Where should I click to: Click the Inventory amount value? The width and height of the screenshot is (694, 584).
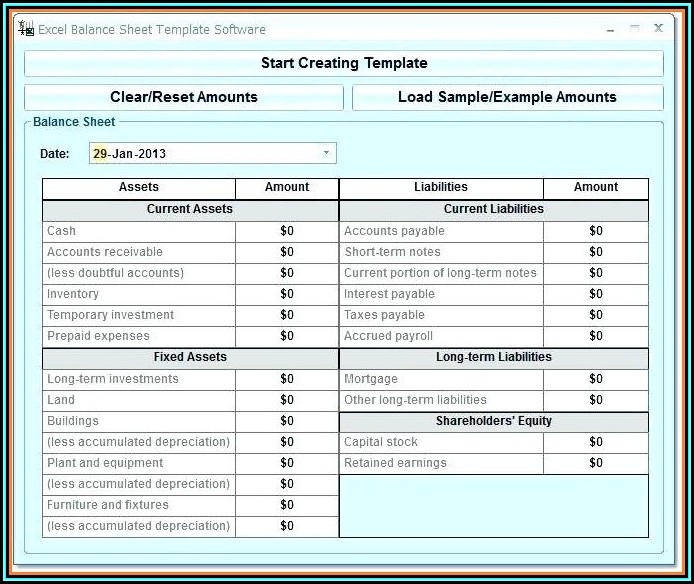(287, 294)
